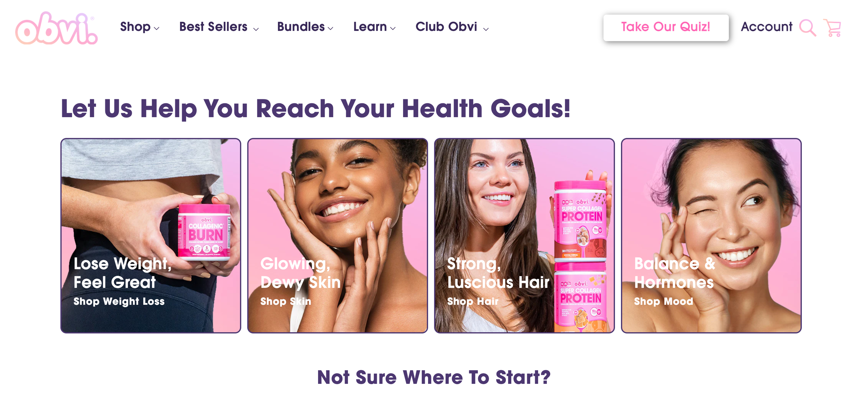
Task: Expand the Shop dropdown chevron
Action: [156, 29]
